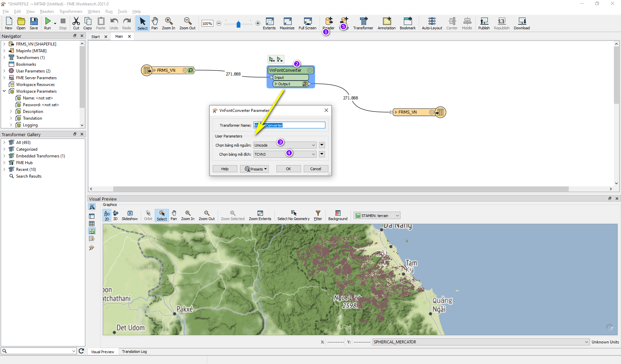Switch to the Start tab

pyautogui.click(x=95, y=37)
